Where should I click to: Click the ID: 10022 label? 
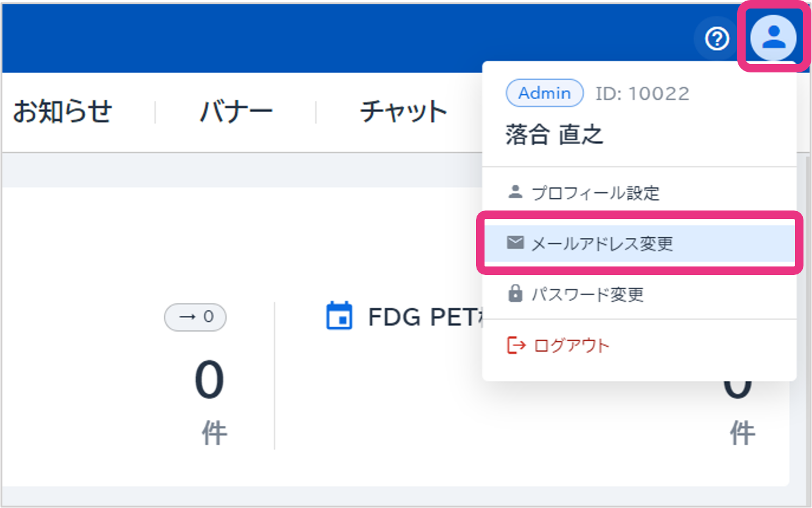click(642, 94)
